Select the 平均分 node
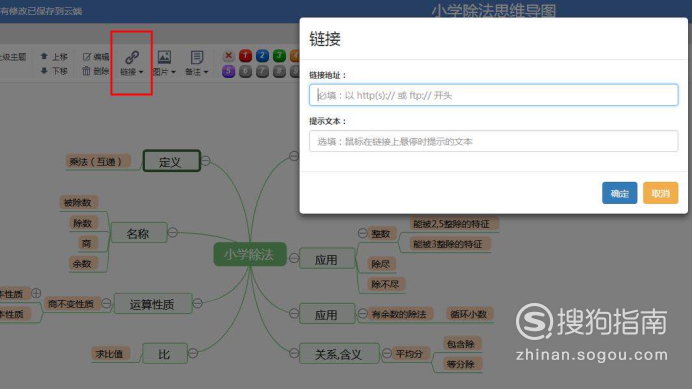 click(x=410, y=354)
